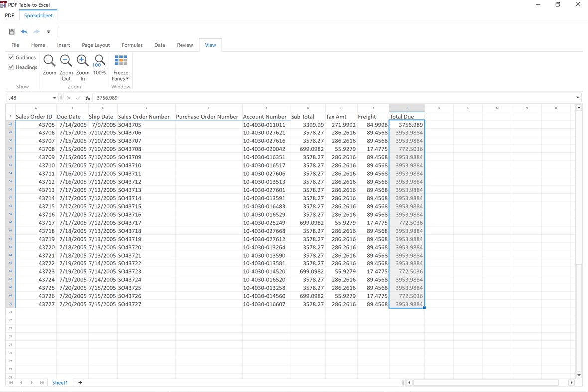588x392 pixels.
Task: Select the cell containing SO43708
Action: 146,149
